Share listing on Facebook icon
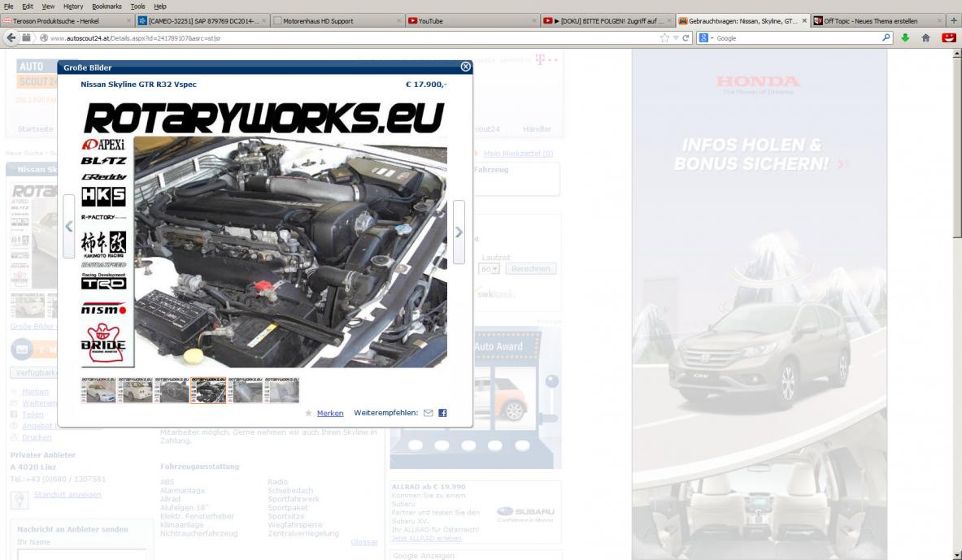The image size is (962, 560). pos(442,413)
